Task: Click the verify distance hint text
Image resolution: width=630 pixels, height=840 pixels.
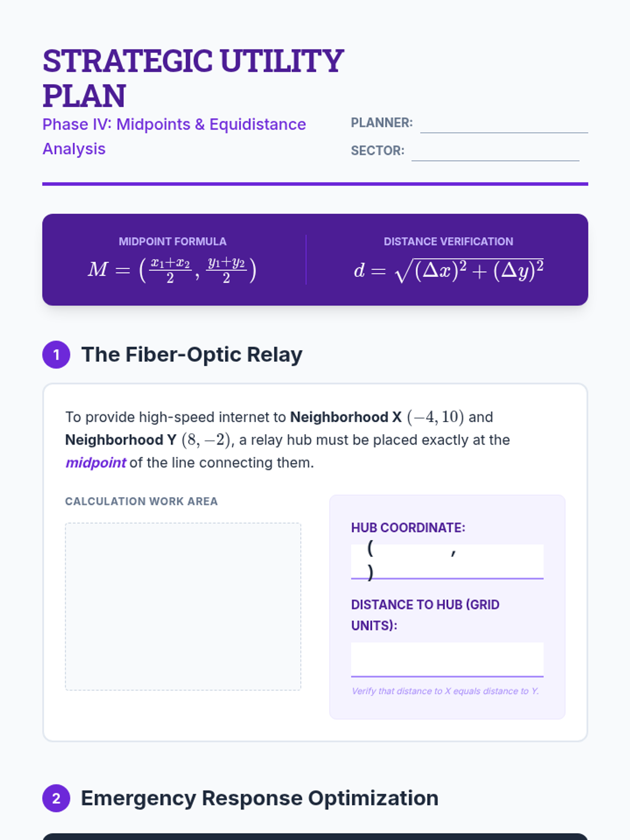Action: [x=445, y=691]
